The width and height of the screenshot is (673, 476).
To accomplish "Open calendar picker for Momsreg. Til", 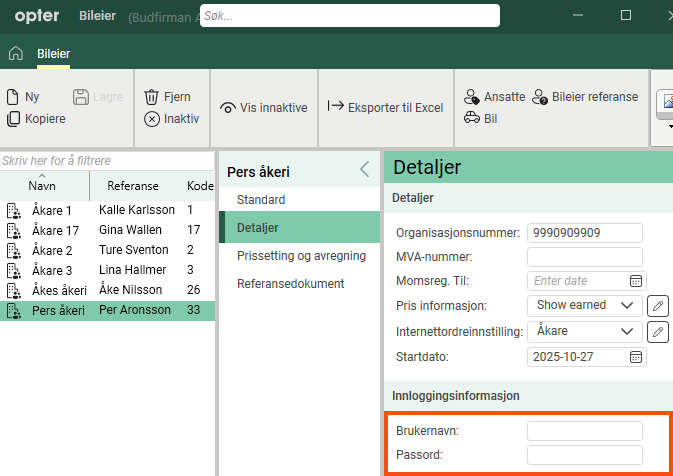I will pyautogui.click(x=636, y=281).
